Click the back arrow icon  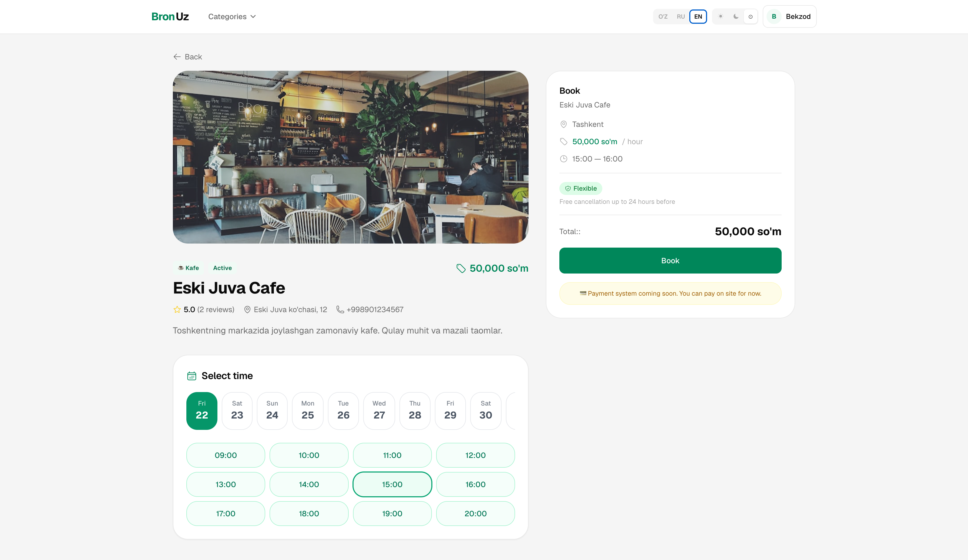coord(177,57)
